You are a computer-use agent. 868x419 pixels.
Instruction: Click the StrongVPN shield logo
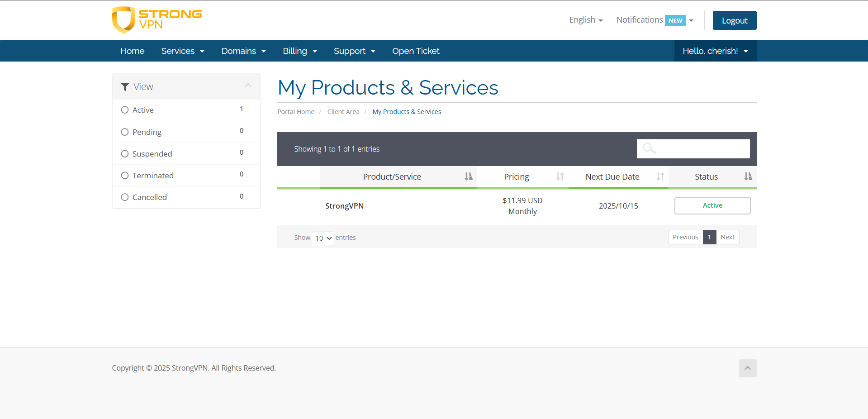[x=123, y=20]
